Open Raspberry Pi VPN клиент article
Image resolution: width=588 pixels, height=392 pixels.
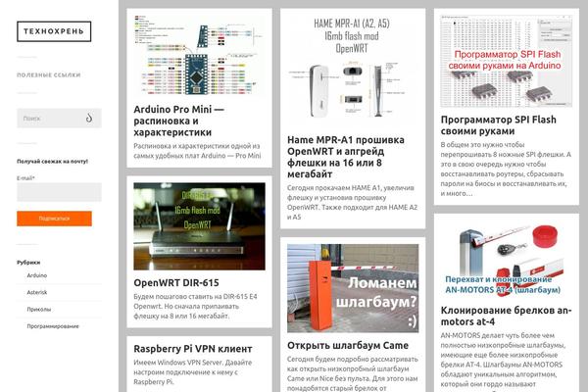(193, 349)
